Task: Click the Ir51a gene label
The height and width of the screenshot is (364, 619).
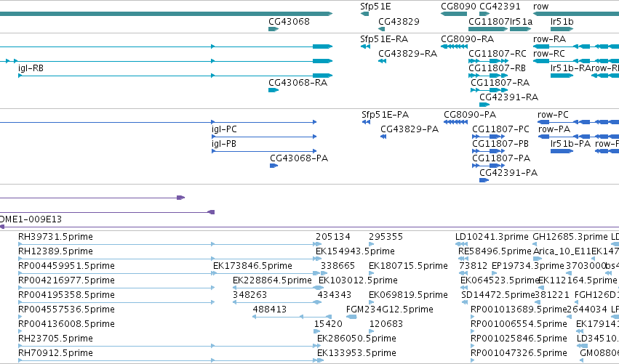Action: coord(521,22)
